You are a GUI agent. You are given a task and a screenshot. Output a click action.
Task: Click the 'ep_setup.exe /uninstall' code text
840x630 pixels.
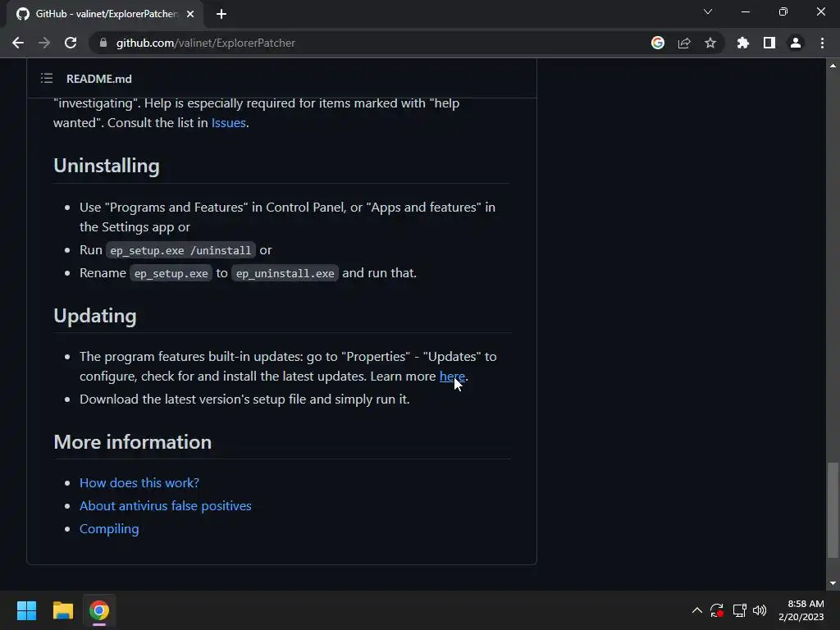tap(180, 250)
